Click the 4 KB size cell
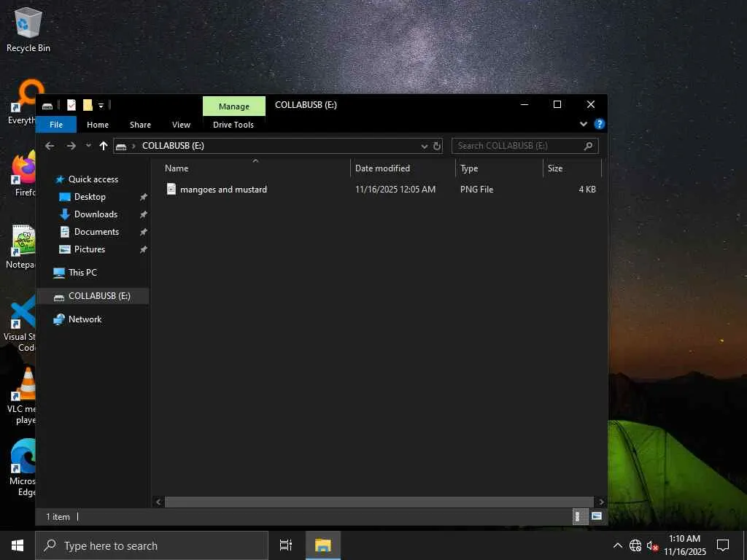 point(587,190)
